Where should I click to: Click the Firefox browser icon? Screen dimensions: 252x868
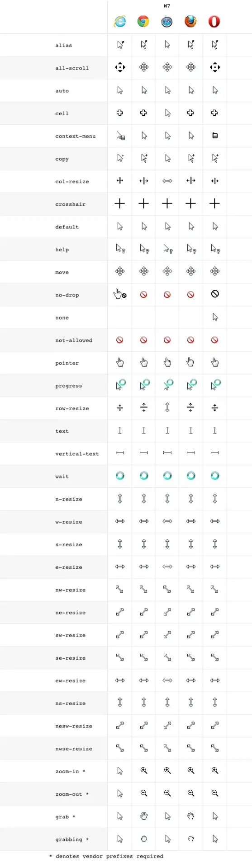pos(190,21)
